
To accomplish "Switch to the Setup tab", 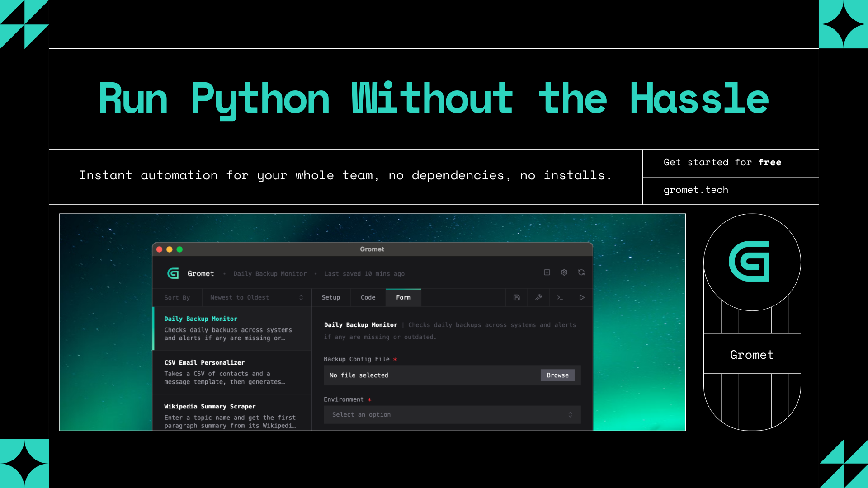I will coord(330,297).
